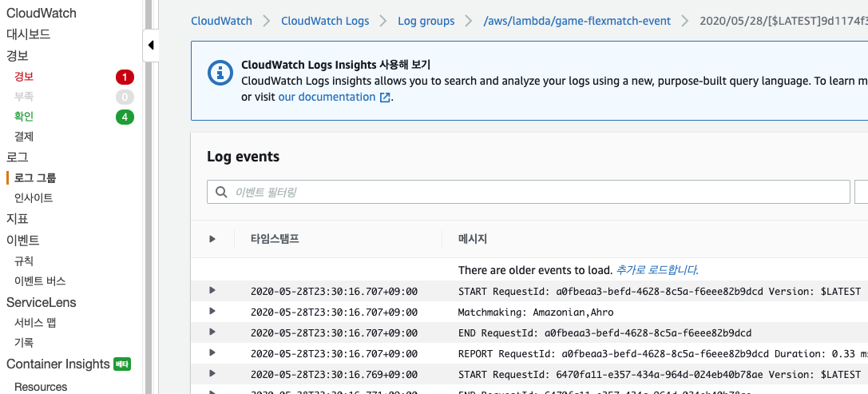Image resolution: width=868 pixels, height=394 pixels.
Task: Expand the REPORT RequestId a0fbeaa3 row
Action: coord(212,352)
